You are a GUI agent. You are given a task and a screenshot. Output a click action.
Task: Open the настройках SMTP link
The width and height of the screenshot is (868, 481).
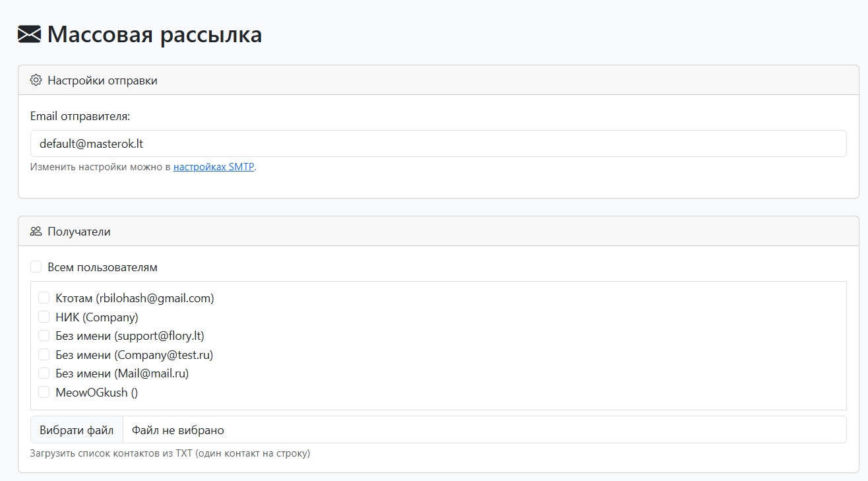(x=214, y=166)
